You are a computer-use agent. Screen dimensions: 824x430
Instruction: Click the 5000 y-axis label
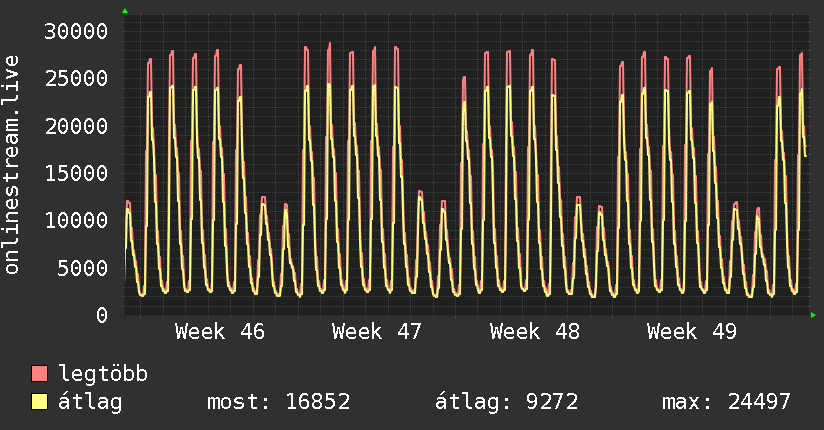(83, 268)
